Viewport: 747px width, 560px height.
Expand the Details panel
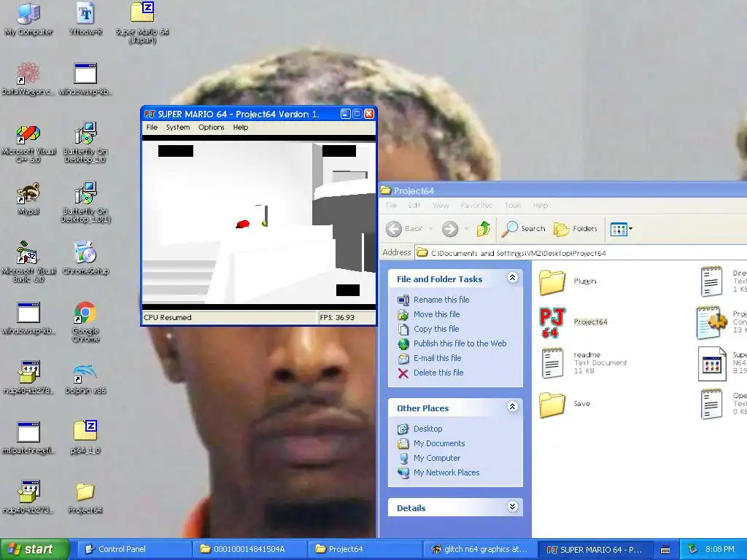tap(513, 507)
